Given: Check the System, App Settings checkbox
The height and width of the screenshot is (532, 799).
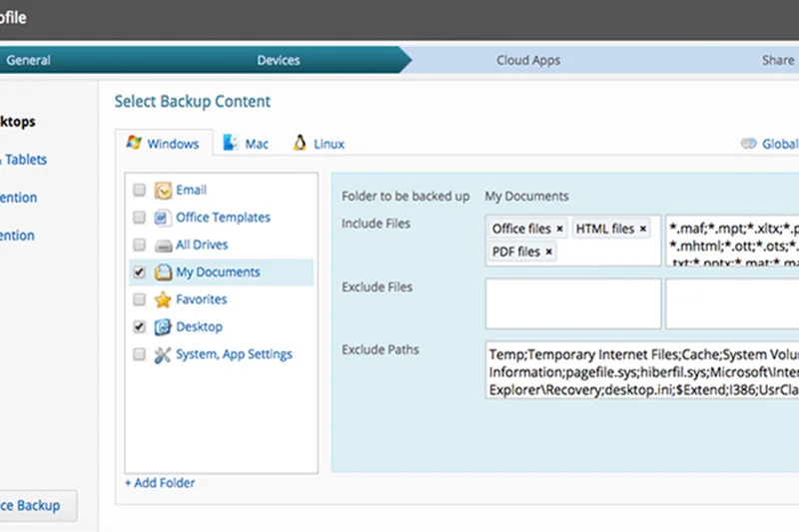Looking at the screenshot, I should [139, 354].
